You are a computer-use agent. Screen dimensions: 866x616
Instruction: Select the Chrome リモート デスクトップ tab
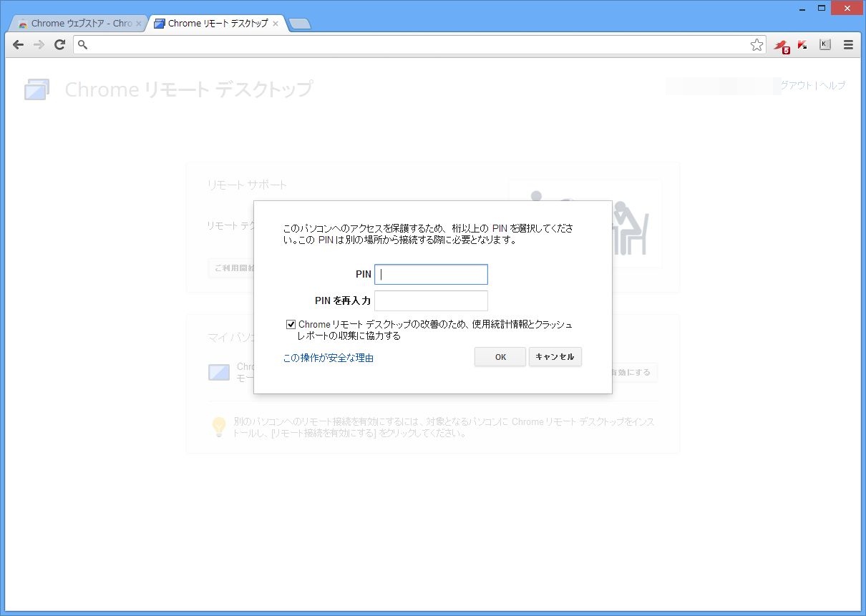217,24
